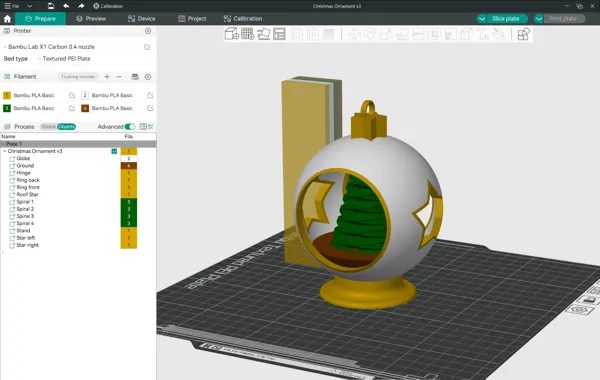
Task: Select the Rotate tool icon
Action: pyautogui.click(x=370, y=34)
